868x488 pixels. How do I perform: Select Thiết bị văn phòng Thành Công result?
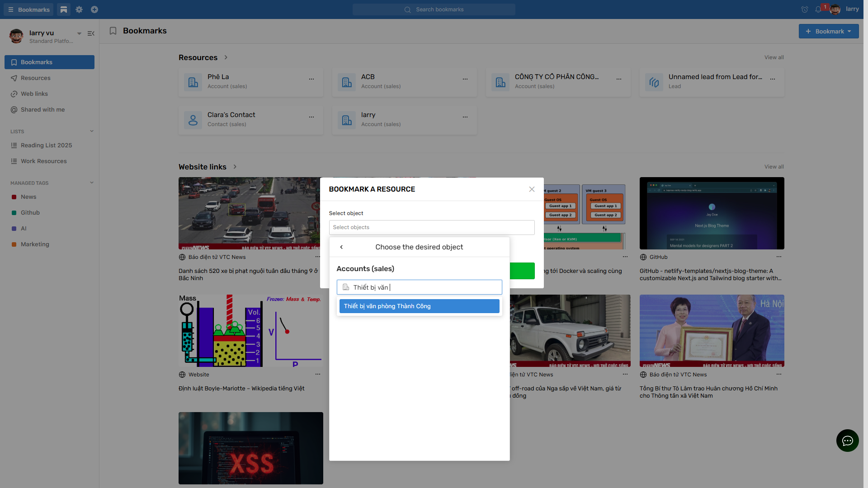[419, 306]
